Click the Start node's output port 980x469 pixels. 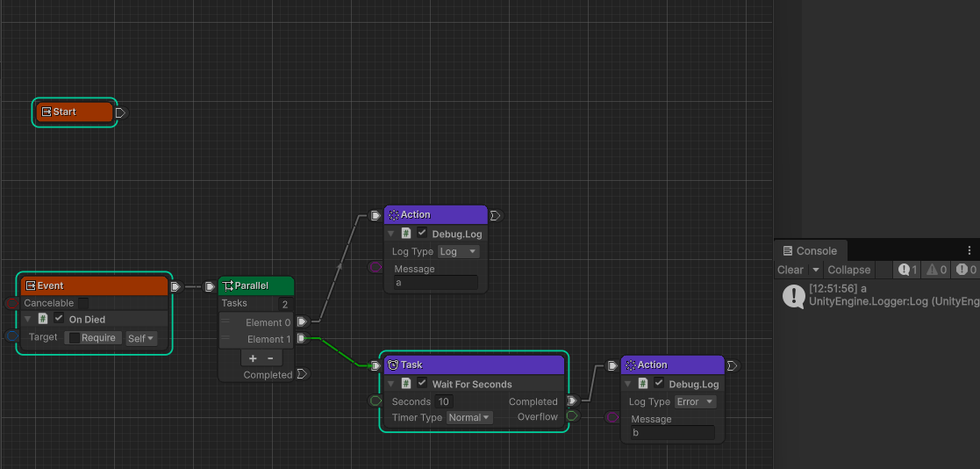120,112
